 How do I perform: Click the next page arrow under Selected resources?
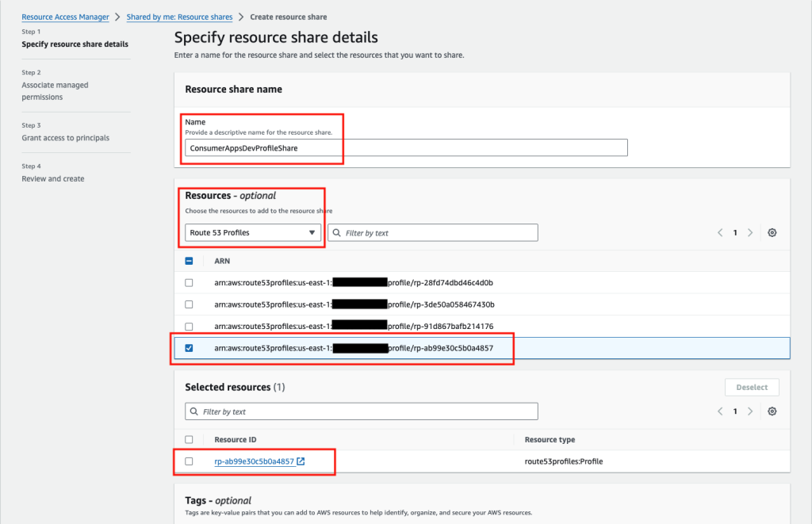(x=749, y=411)
